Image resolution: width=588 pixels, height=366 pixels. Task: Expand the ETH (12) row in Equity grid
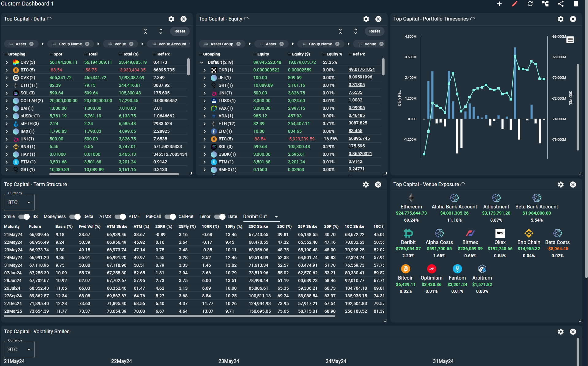(205, 124)
